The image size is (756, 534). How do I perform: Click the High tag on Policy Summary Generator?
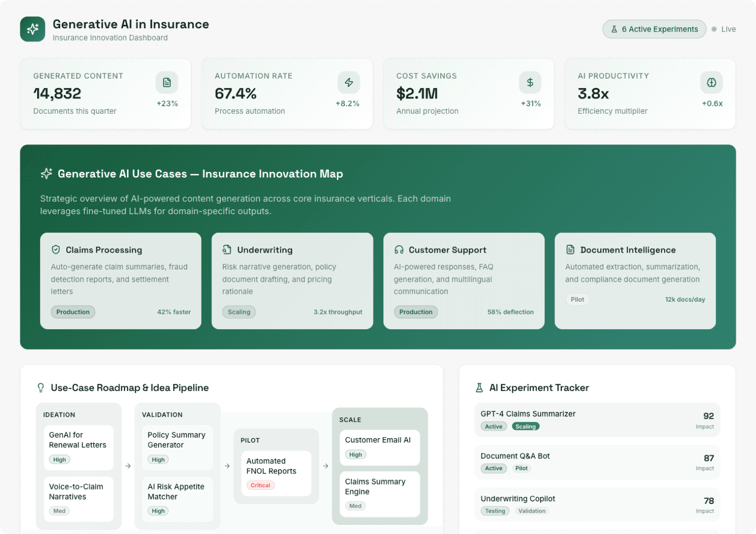pyautogui.click(x=158, y=459)
